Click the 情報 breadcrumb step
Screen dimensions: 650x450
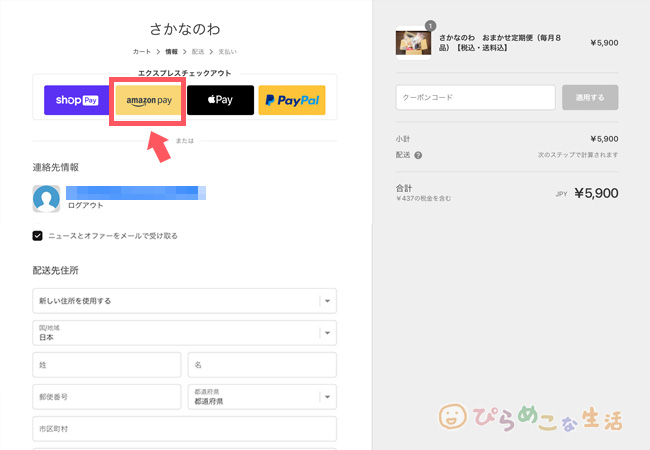pos(172,52)
